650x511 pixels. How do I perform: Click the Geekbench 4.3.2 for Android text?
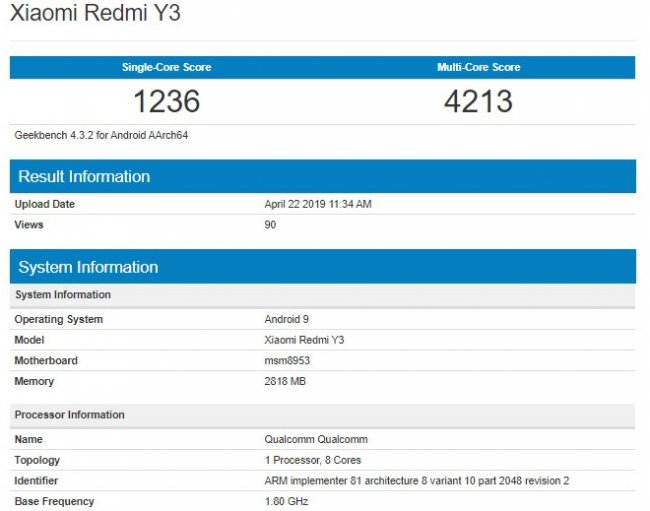point(101,135)
